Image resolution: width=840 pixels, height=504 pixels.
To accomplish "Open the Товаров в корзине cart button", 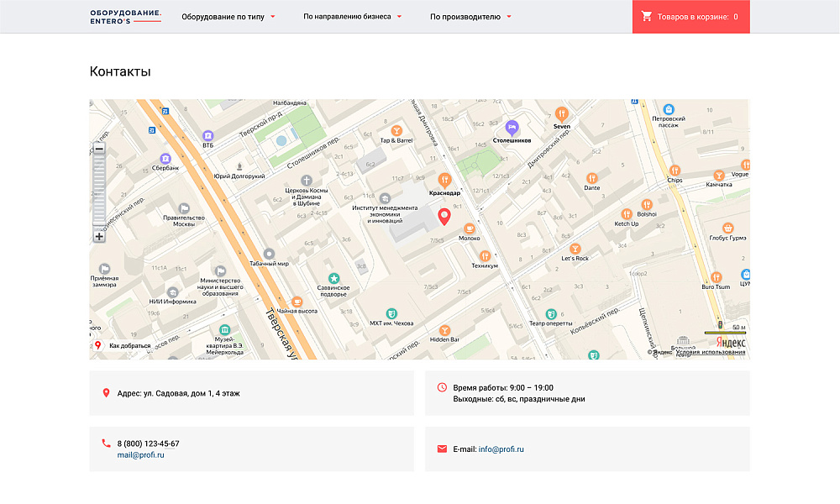I will tap(690, 17).
